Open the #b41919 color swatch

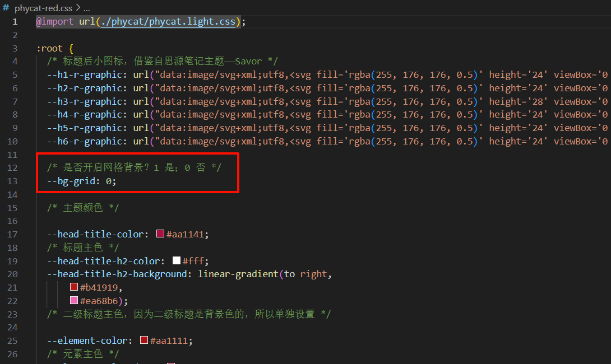pyautogui.click(x=73, y=287)
